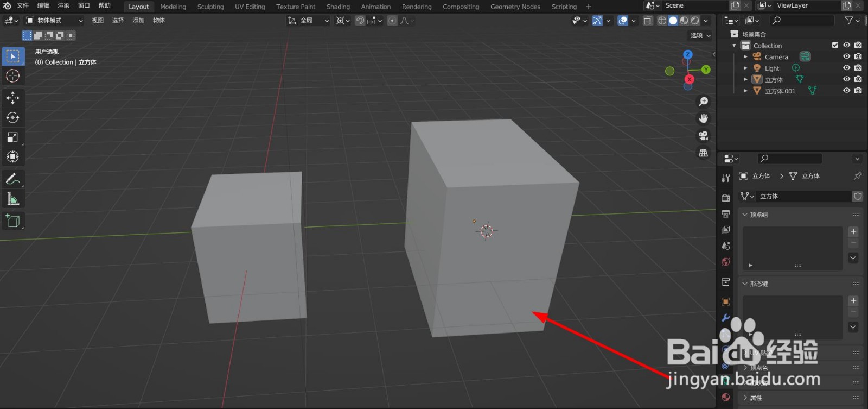Activate the 3D cursor tool
Viewport: 868px width, 409px height.
point(13,76)
